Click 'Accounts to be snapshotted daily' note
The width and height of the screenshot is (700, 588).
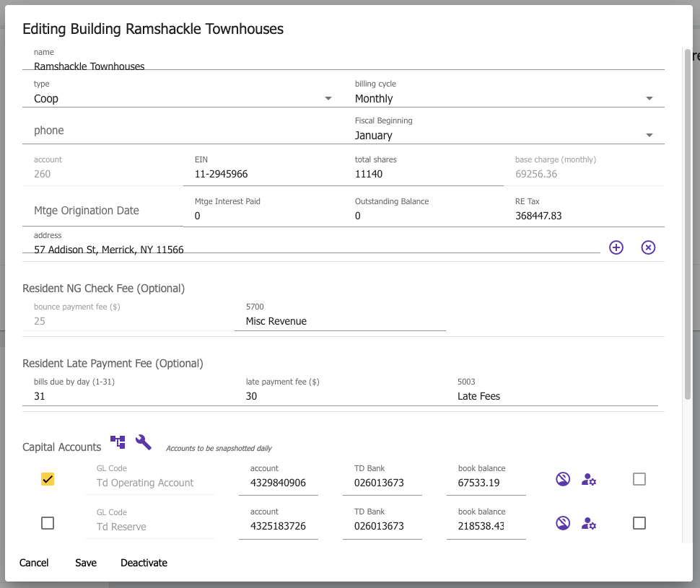point(219,448)
